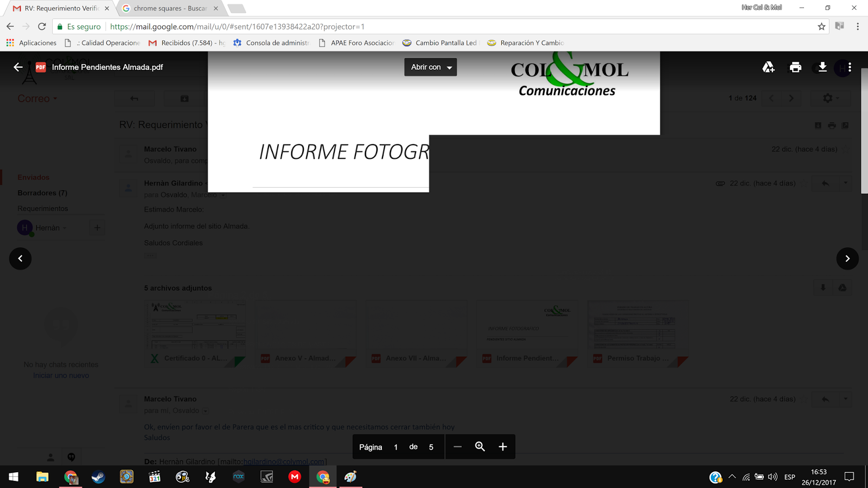The height and width of the screenshot is (488, 868).
Task: Open more options arrow on Hernán's message
Action: [x=845, y=183]
